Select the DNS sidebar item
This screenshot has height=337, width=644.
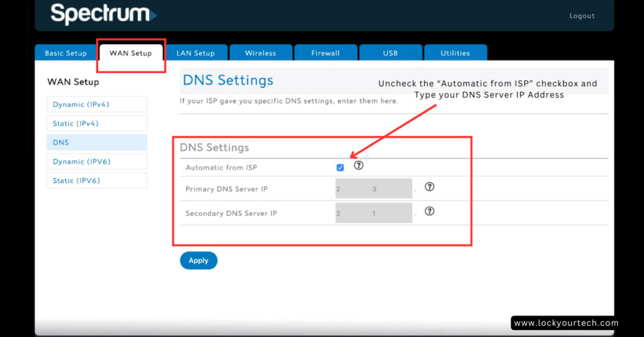tap(97, 143)
